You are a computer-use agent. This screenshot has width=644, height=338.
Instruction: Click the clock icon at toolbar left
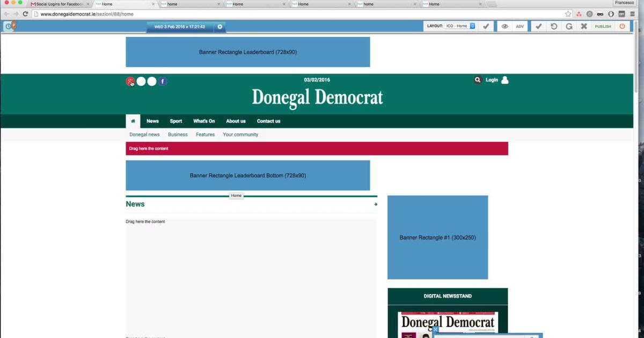coord(9,26)
